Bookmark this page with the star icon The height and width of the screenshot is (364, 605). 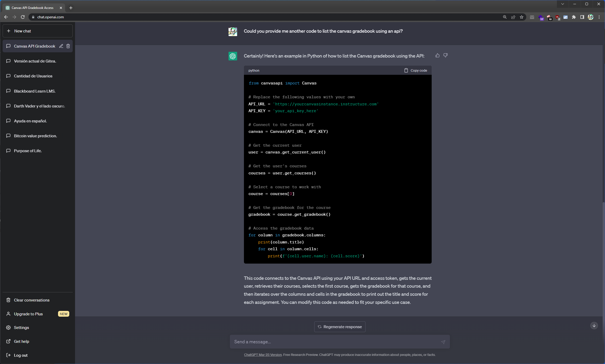pyautogui.click(x=522, y=17)
